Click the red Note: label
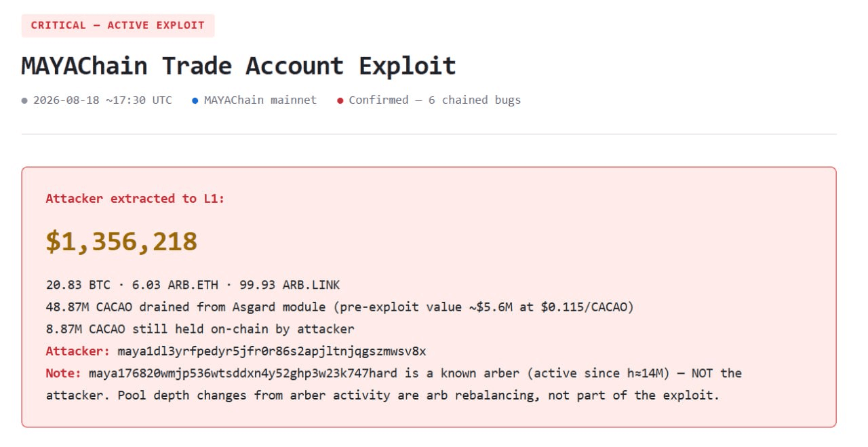868x447 pixels. click(64, 373)
